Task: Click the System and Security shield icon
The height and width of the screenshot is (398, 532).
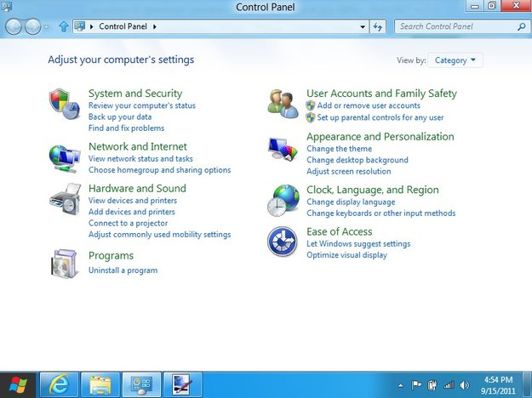Action: tap(65, 104)
